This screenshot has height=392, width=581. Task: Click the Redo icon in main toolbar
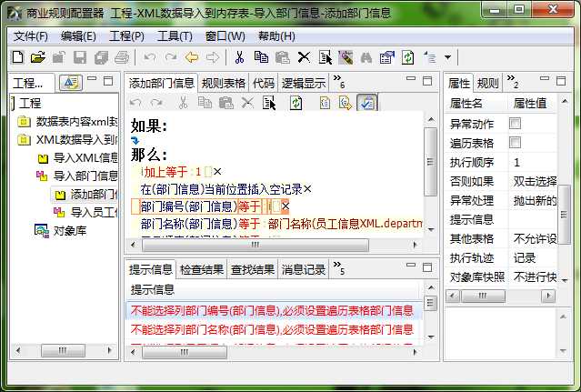tap(170, 57)
